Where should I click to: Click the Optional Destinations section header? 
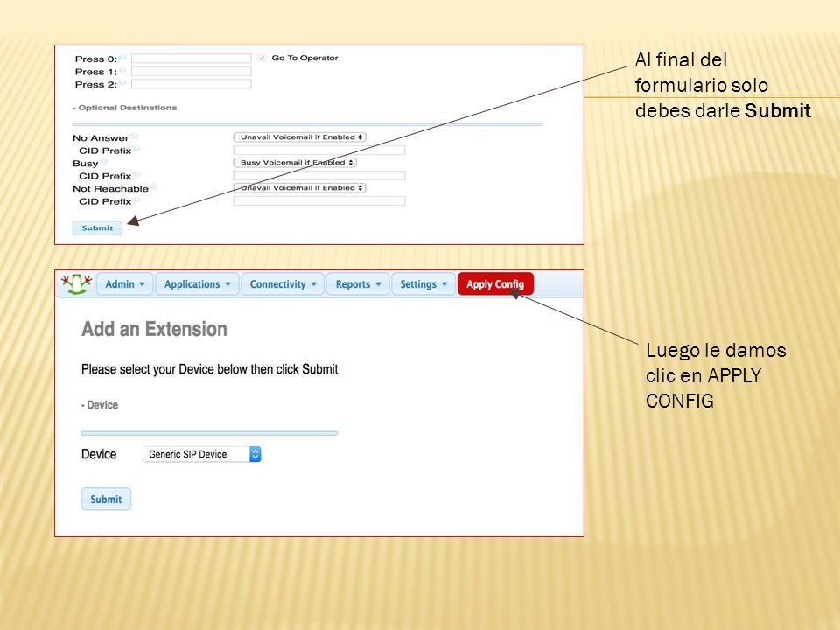click(x=125, y=108)
